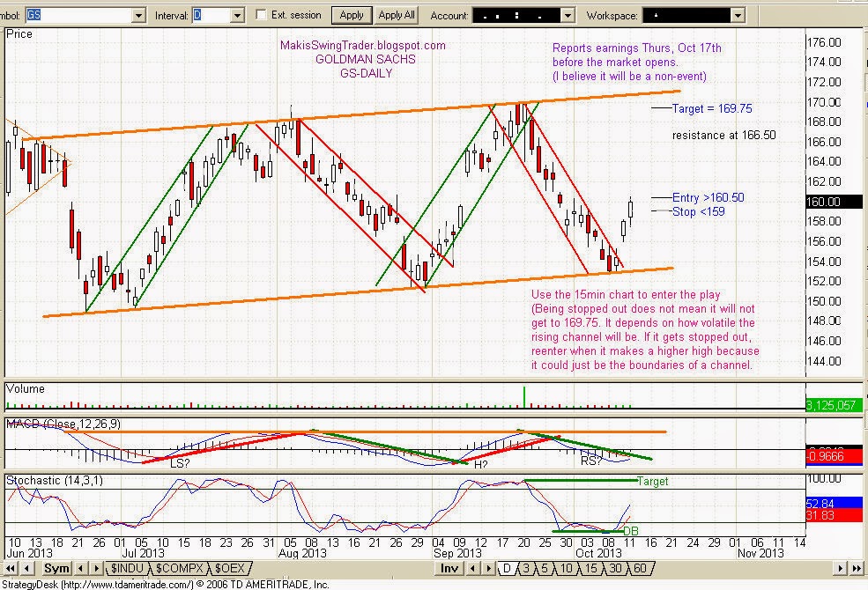The image size is (868, 590).
Task: Click the single-left arrow before the Sym button
Action: click(26, 569)
